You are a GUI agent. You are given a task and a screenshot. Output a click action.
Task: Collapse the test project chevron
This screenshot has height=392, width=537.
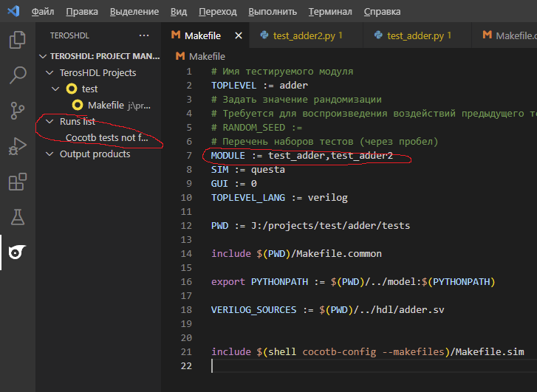(x=55, y=89)
